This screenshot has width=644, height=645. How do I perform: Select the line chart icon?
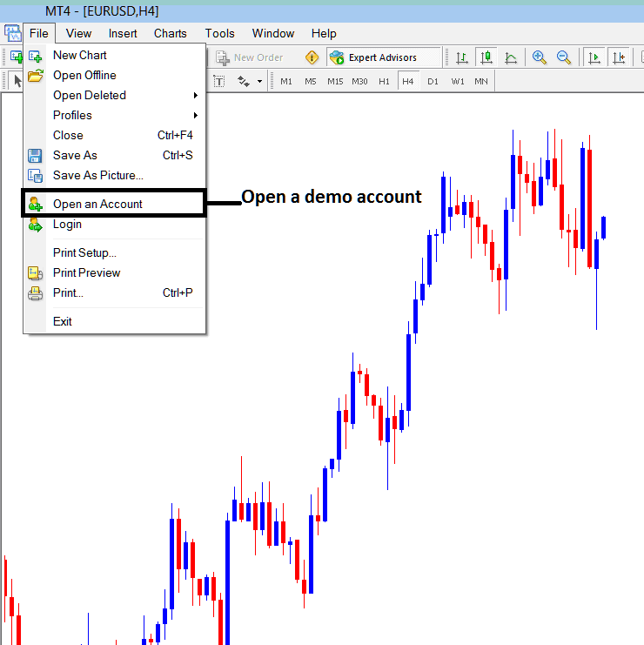pos(511,57)
